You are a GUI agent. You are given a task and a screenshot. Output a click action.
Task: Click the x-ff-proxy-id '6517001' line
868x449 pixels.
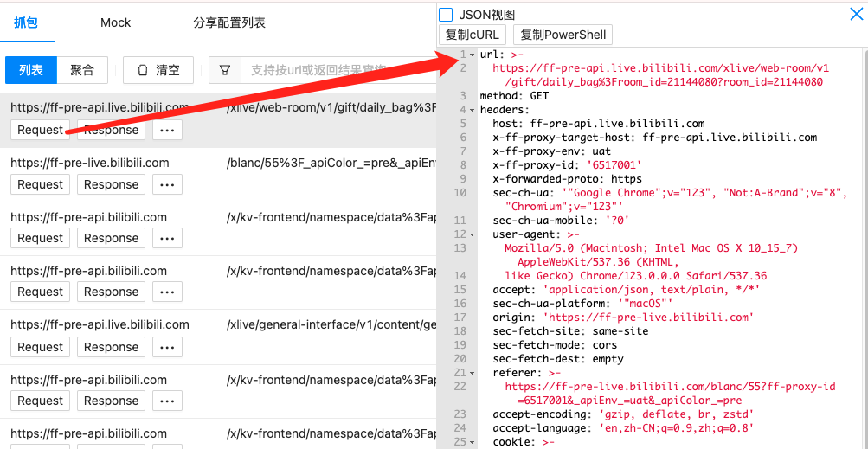567,165
